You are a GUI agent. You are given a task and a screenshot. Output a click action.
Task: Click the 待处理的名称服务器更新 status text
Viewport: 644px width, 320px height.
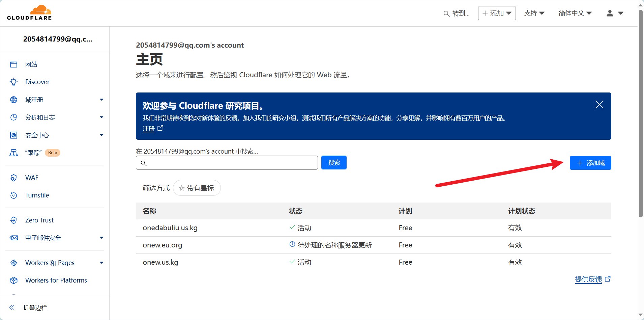coord(334,245)
